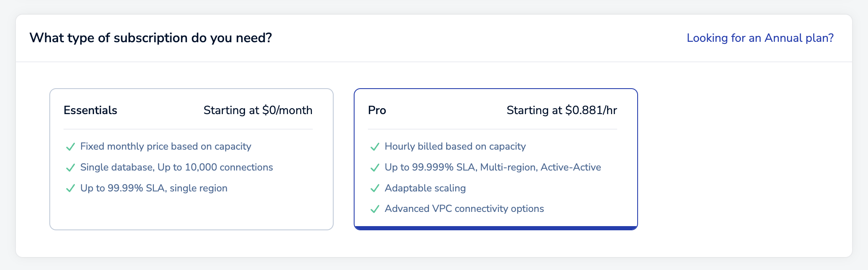Open the Looking for an Annual plan link
868x270 pixels.
pyautogui.click(x=760, y=38)
